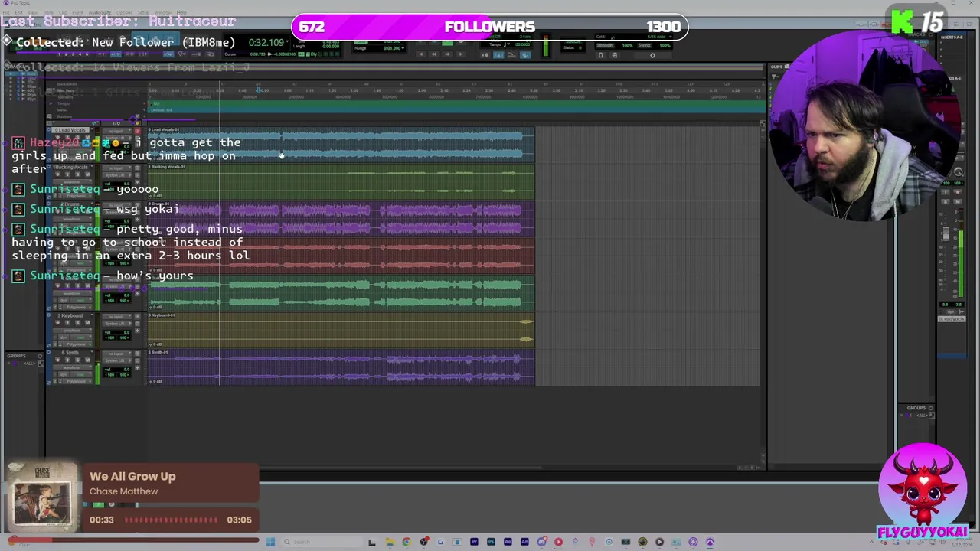Select the Keyboard-01 audio clip
The height and width of the screenshot is (551, 980).
pos(341,330)
